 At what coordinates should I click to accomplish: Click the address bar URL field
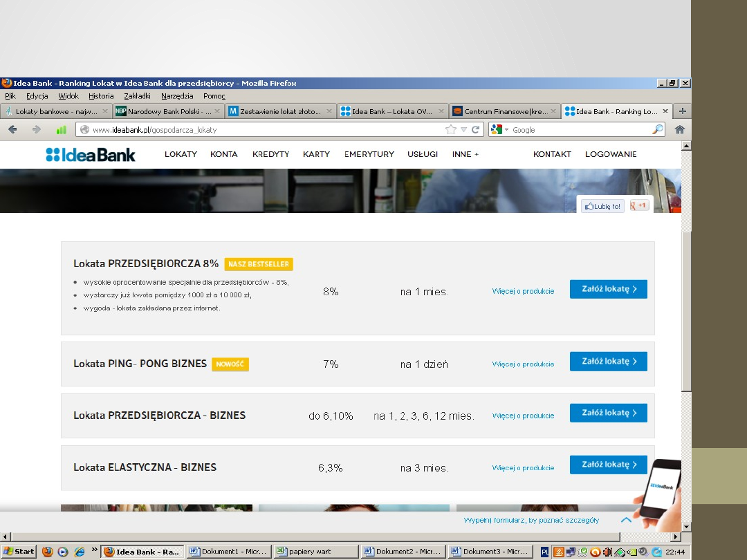[x=263, y=129]
